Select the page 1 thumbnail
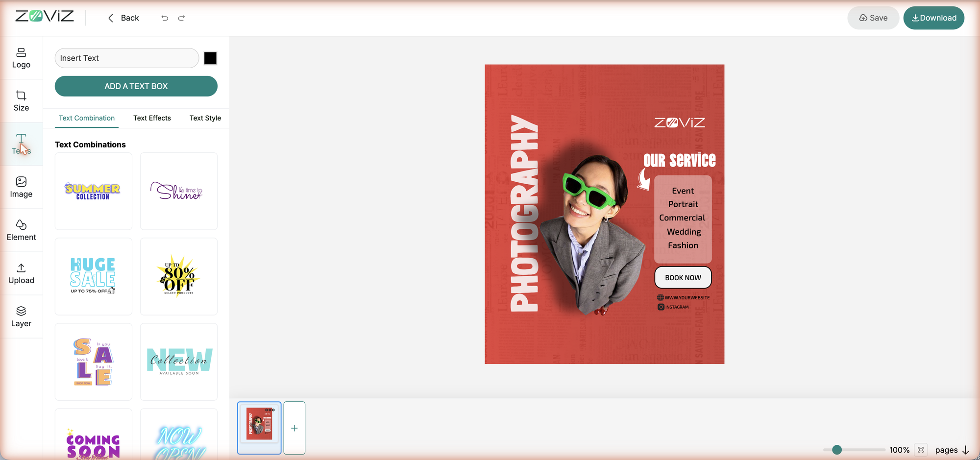Screen dimensions: 980x460 click(259, 428)
